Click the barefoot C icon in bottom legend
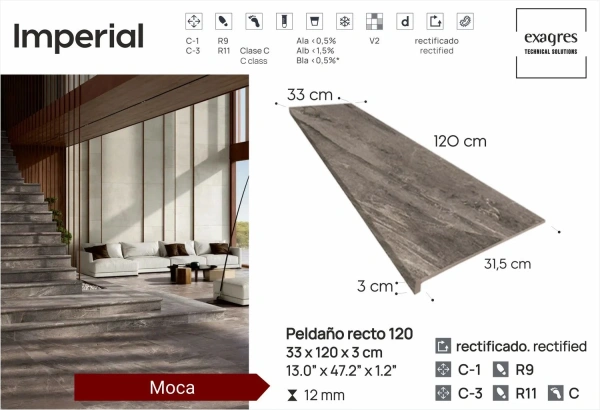Image resolution: width=600 pixels, height=410 pixels. click(x=554, y=394)
